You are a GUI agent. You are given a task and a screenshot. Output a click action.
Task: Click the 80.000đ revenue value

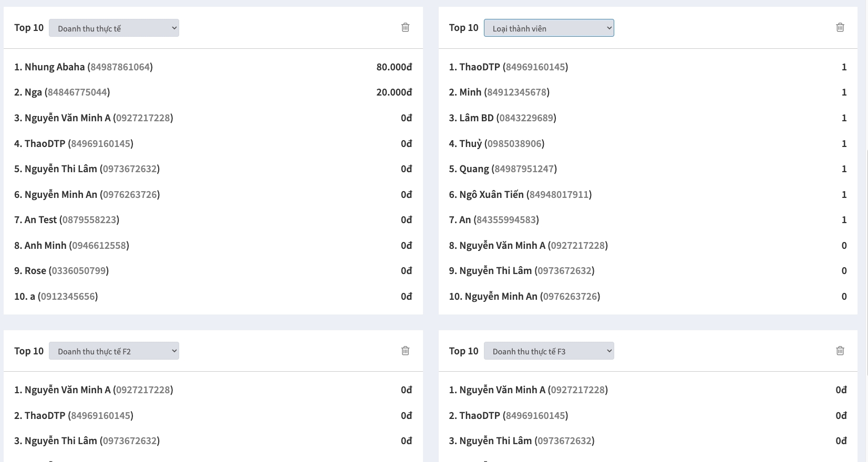[394, 67]
